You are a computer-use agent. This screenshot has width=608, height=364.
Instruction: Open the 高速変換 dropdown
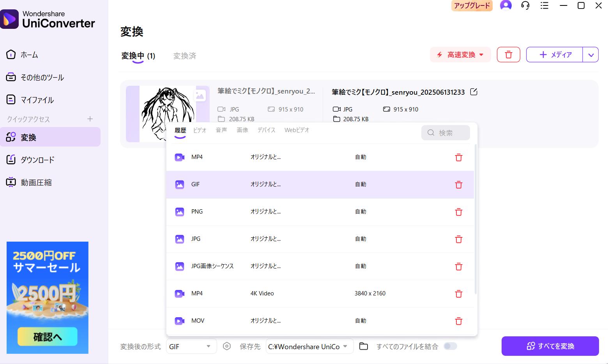click(x=461, y=55)
